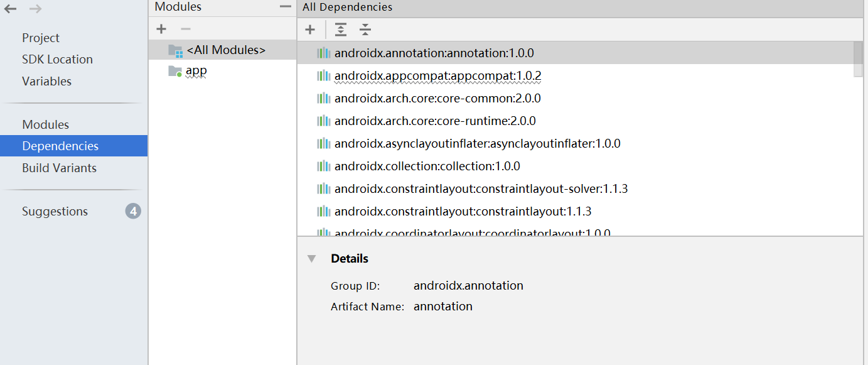Go forward with the right arrow
868x365 pixels.
click(35, 9)
